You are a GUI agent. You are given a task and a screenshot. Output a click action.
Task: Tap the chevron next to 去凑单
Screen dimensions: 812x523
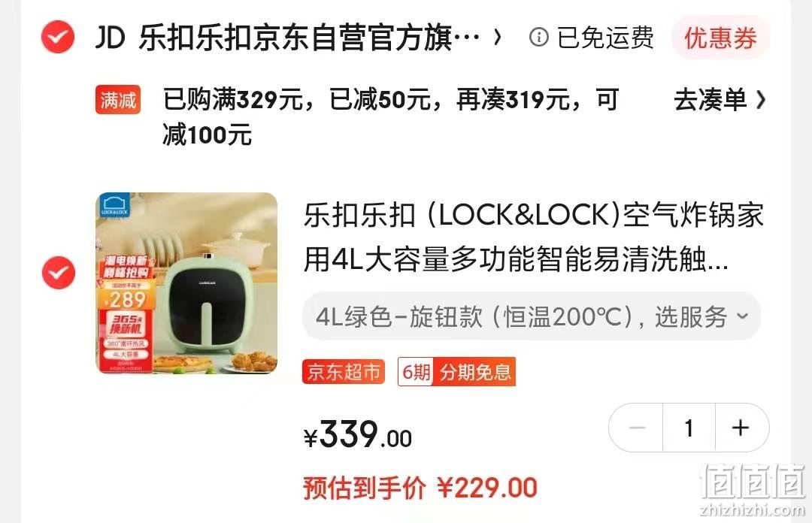(760, 99)
